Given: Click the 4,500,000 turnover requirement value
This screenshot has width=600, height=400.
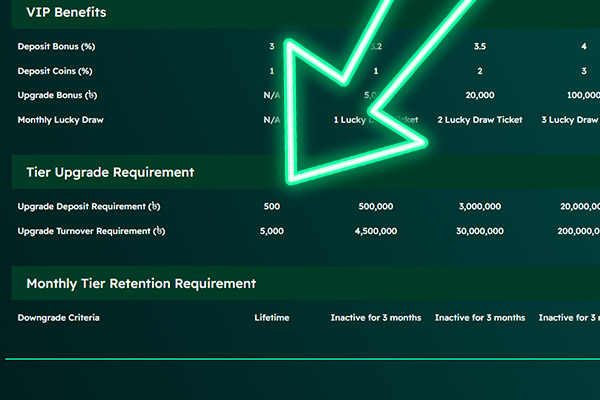Looking at the screenshot, I should (x=376, y=231).
